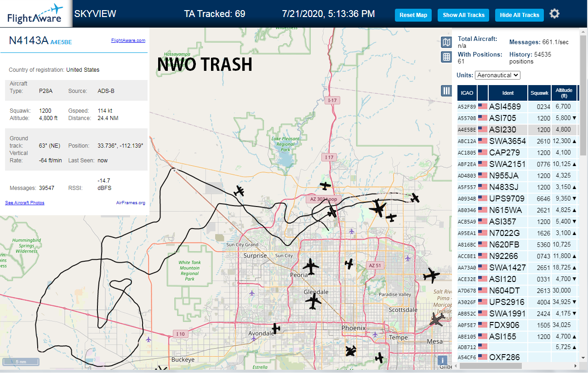The height and width of the screenshot is (373, 588).
Task: Select the aircraft icon above Peoria label
Action: coord(311,266)
